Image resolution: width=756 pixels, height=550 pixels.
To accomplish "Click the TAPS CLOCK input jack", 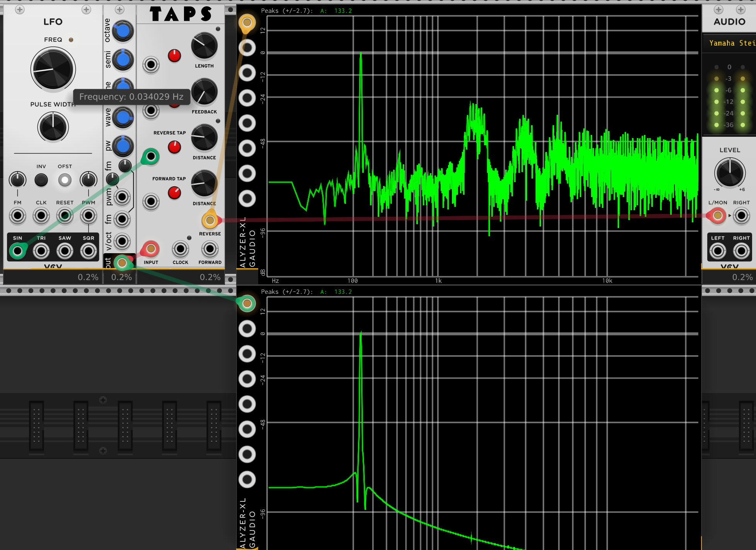I will [x=180, y=249].
